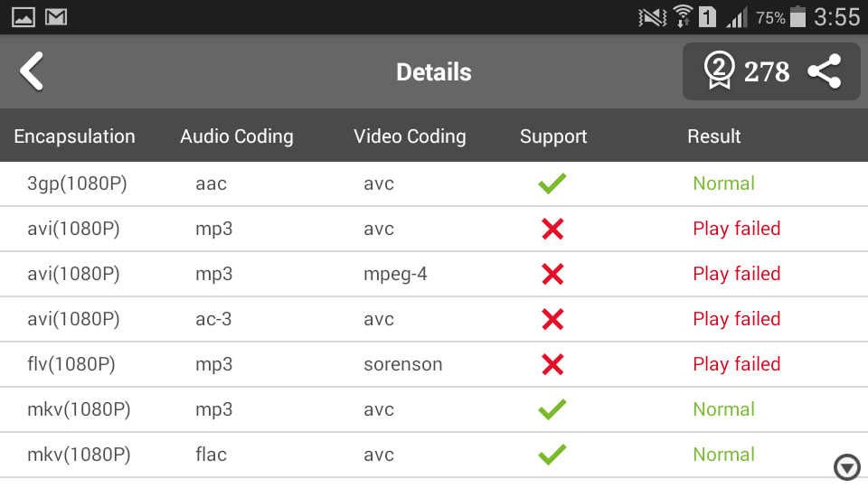Tap the share icon
This screenshot has width=868, height=488.
coord(825,71)
